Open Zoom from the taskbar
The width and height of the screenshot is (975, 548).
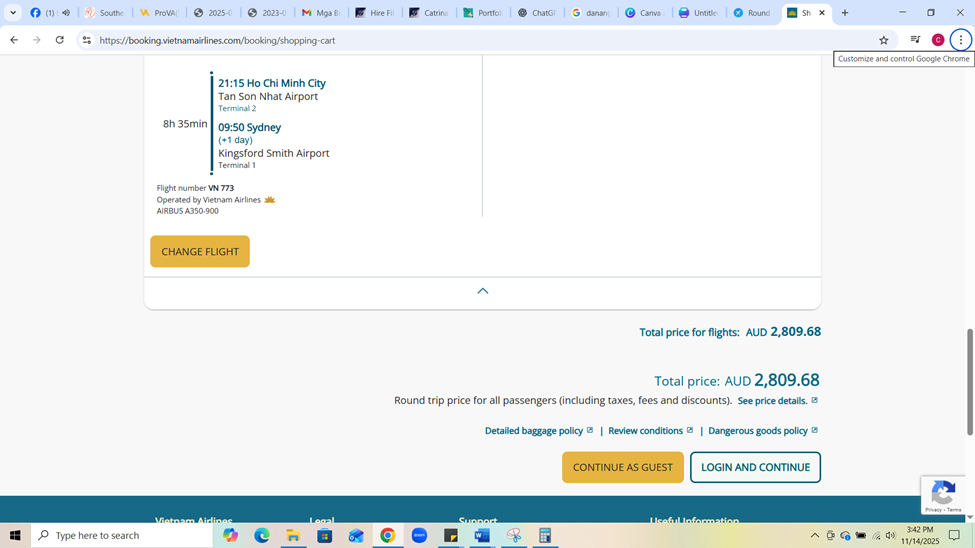pos(419,535)
